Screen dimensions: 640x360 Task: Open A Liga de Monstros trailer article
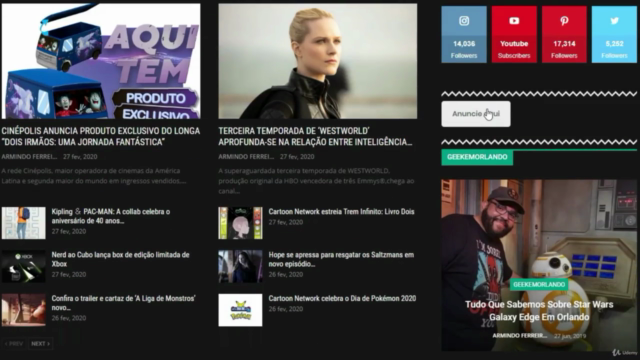[123, 303]
